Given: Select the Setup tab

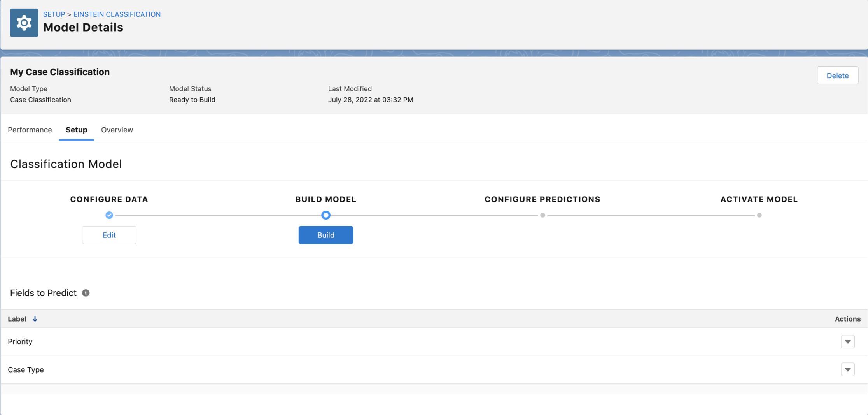Looking at the screenshot, I should [x=77, y=130].
